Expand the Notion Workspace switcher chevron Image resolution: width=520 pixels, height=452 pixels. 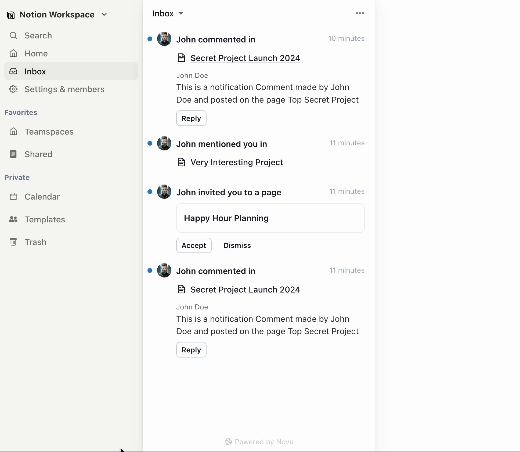pos(104,14)
